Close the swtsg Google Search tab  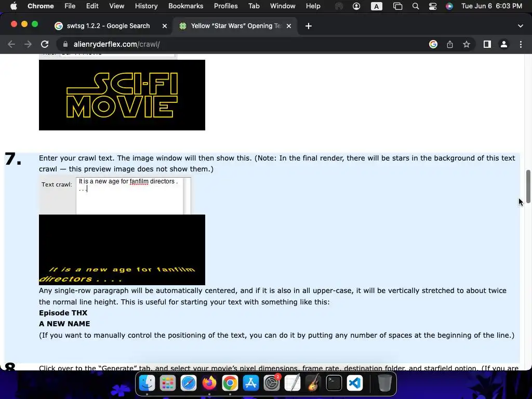[165, 26]
